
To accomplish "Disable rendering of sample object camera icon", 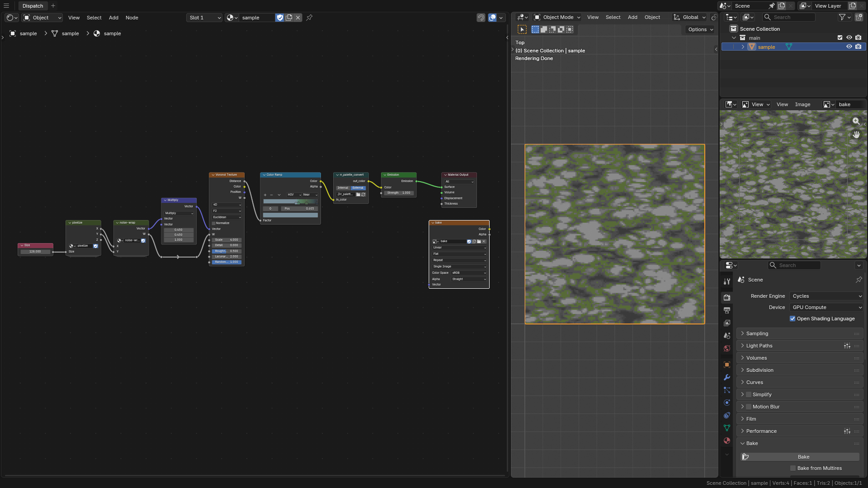I will coord(858,47).
